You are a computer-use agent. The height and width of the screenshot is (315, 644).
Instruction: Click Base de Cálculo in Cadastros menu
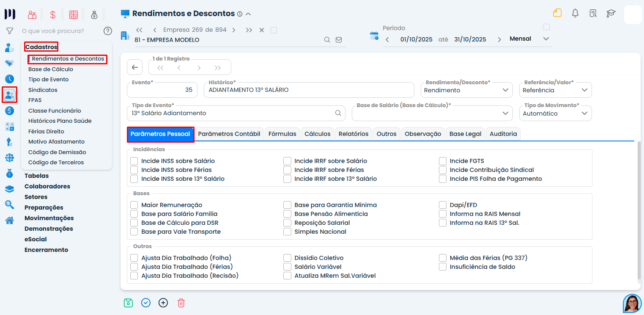coord(51,69)
